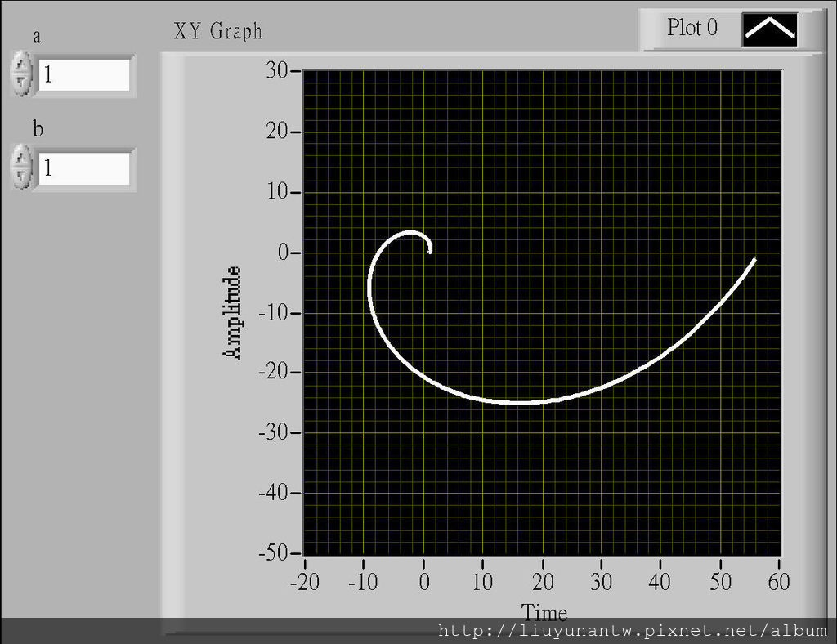
Task: Click the XY Graph title label
Action: point(217,31)
